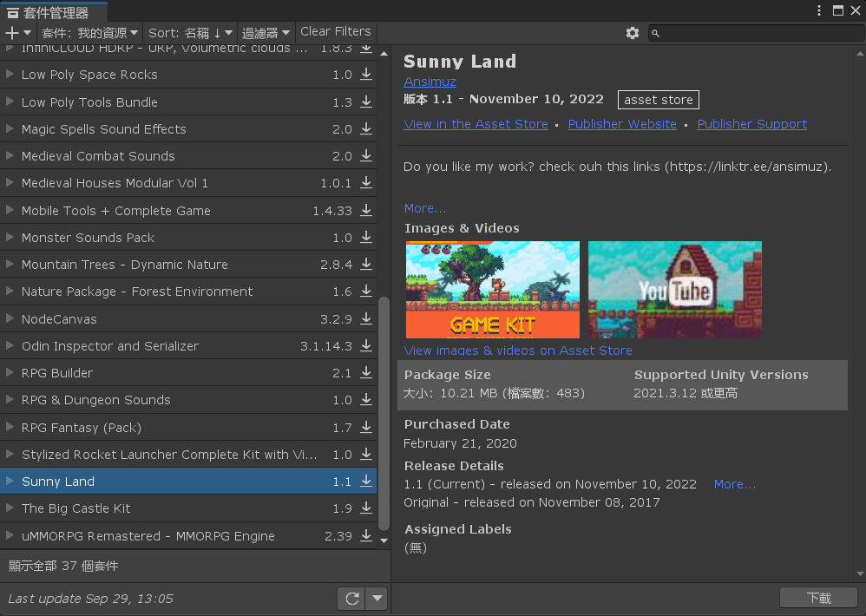This screenshot has width=866, height=616.
Task: Click the list scroll down arrow
Action: click(384, 541)
